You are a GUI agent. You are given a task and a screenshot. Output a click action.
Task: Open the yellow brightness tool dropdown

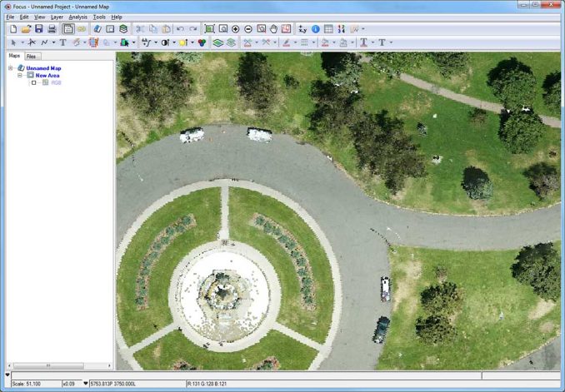click(192, 42)
